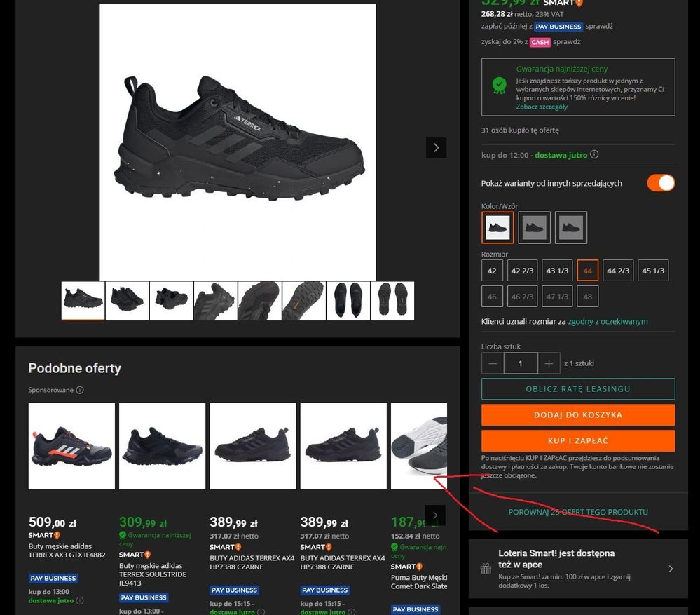Click OBLICZ RATĘ LEASINGU button

(578, 389)
